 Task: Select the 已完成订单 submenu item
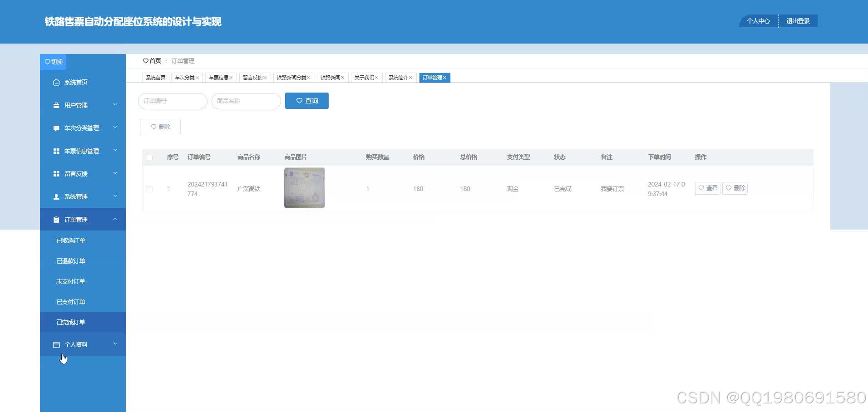tap(83, 322)
